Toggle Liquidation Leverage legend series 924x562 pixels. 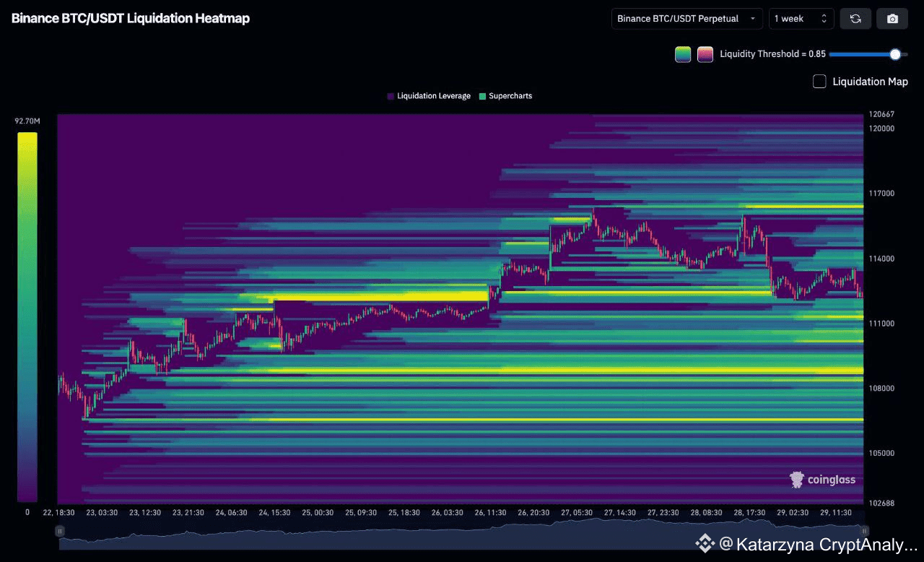click(429, 96)
